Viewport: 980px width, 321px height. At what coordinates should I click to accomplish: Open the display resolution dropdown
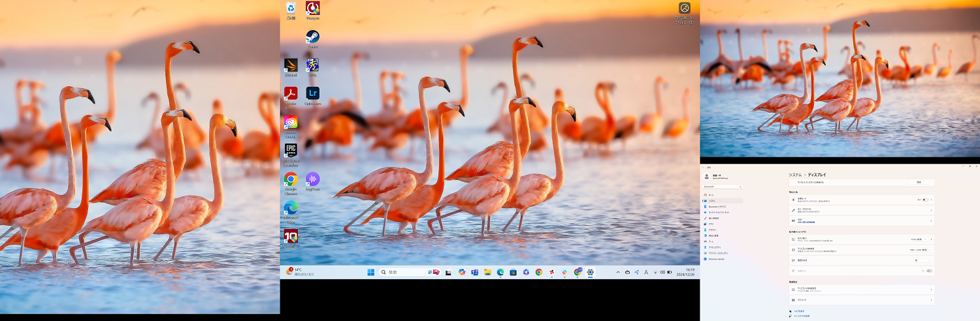tap(921, 249)
